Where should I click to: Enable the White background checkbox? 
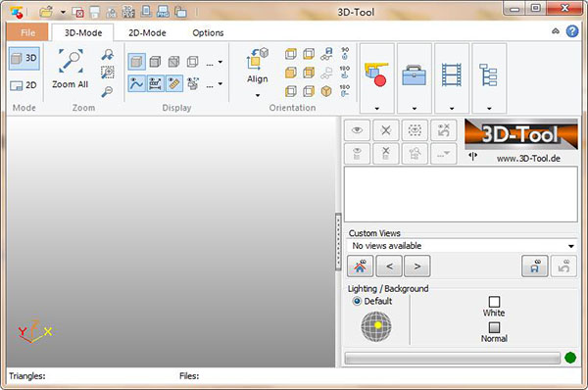[494, 302]
